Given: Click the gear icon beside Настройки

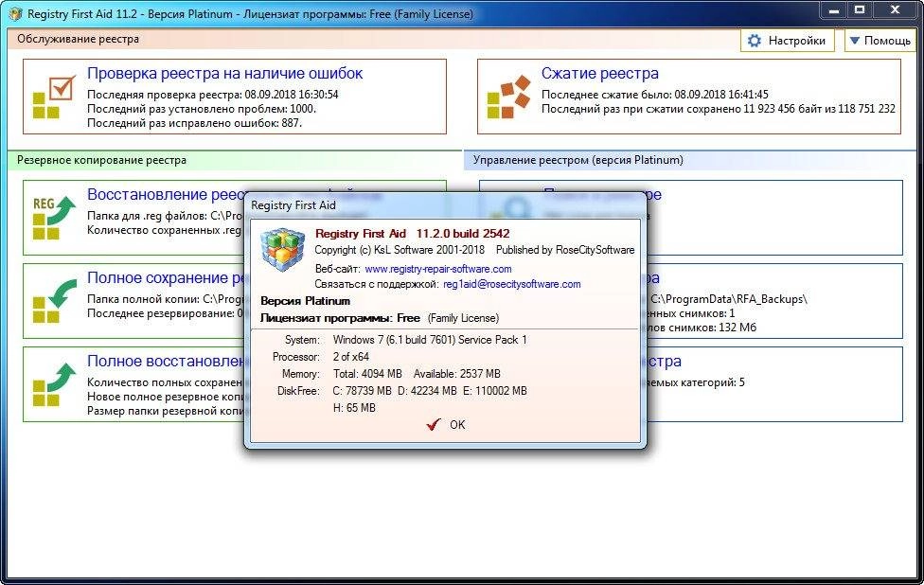Looking at the screenshot, I should [x=754, y=41].
